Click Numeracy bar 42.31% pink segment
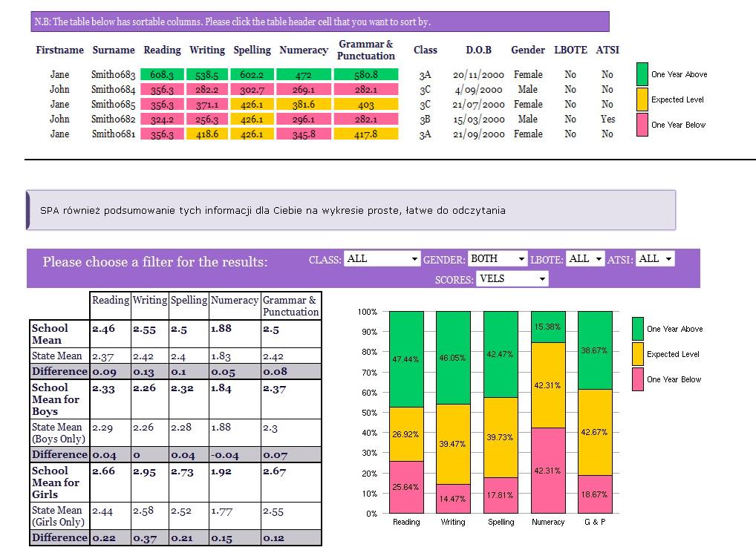Screen dimensions: 756x553 coord(548,470)
